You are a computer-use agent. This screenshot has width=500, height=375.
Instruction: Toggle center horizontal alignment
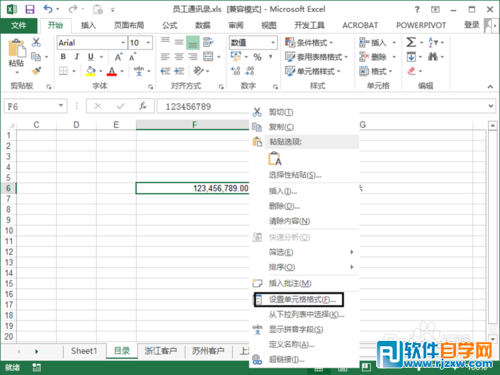(x=179, y=57)
